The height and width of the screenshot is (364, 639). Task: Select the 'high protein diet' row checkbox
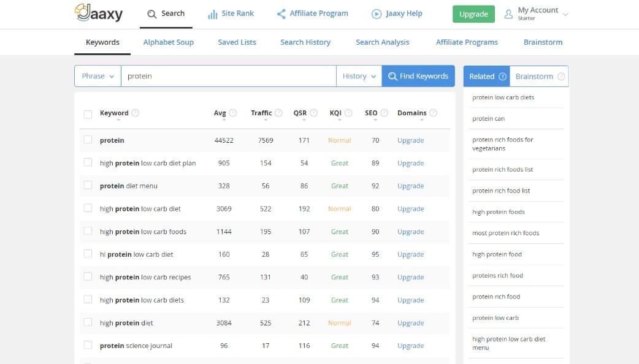pyautogui.click(x=88, y=322)
